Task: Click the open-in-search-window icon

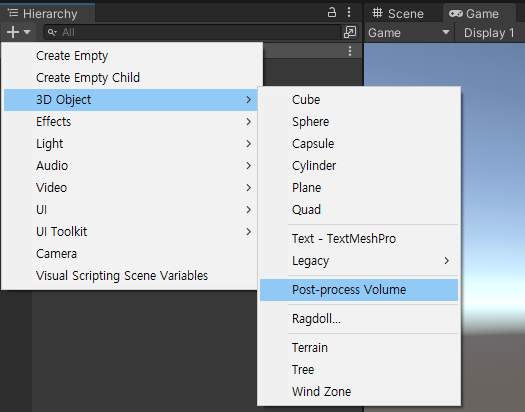Action: tap(350, 32)
